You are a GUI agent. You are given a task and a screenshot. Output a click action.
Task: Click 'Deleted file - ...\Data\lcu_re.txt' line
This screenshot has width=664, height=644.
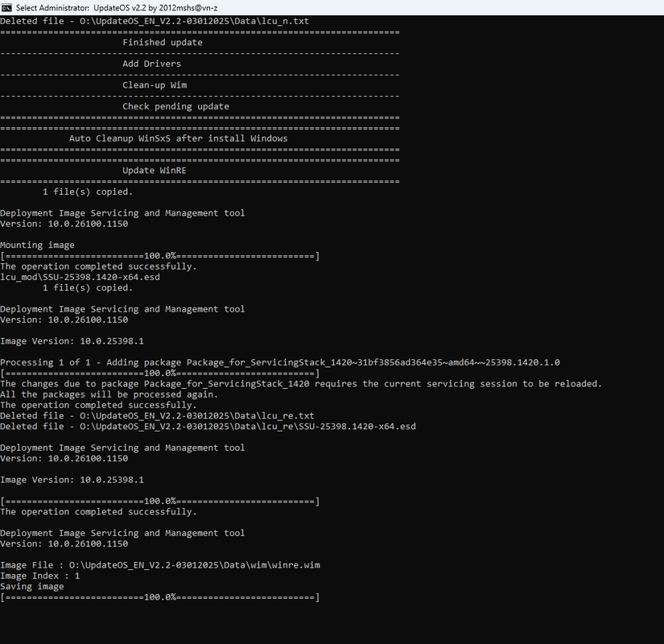click(x=157, y=415)
